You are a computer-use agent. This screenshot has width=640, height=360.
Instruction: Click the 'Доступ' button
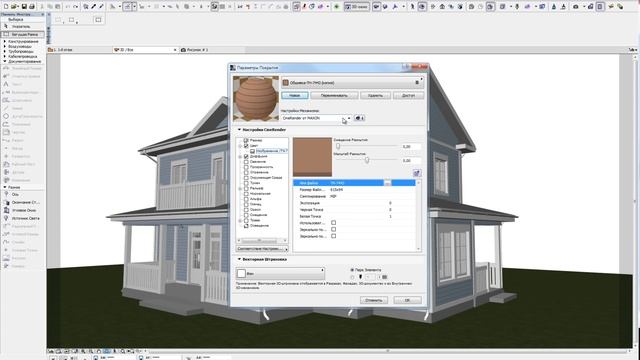408,96
